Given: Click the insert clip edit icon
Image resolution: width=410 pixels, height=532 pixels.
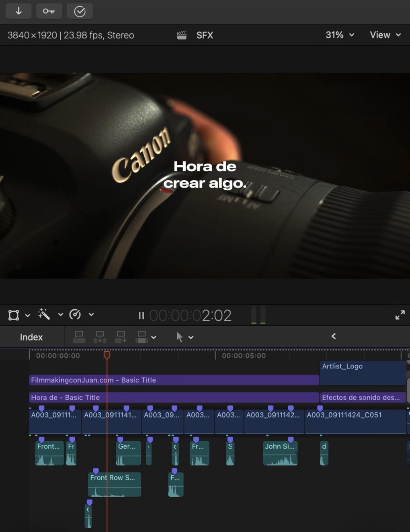Looking at the screenshot, I should point(100,337).
